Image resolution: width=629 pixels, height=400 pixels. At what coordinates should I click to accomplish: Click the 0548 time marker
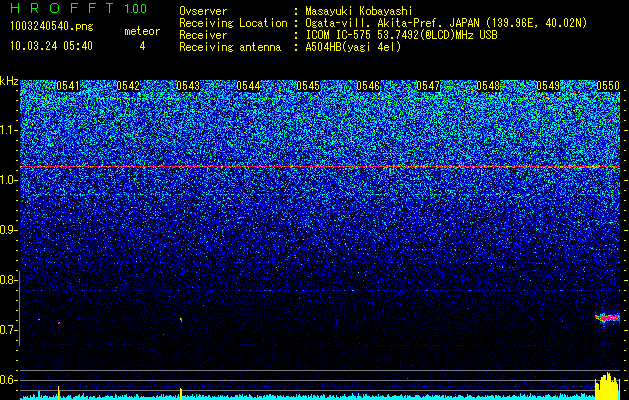point(488,86)
